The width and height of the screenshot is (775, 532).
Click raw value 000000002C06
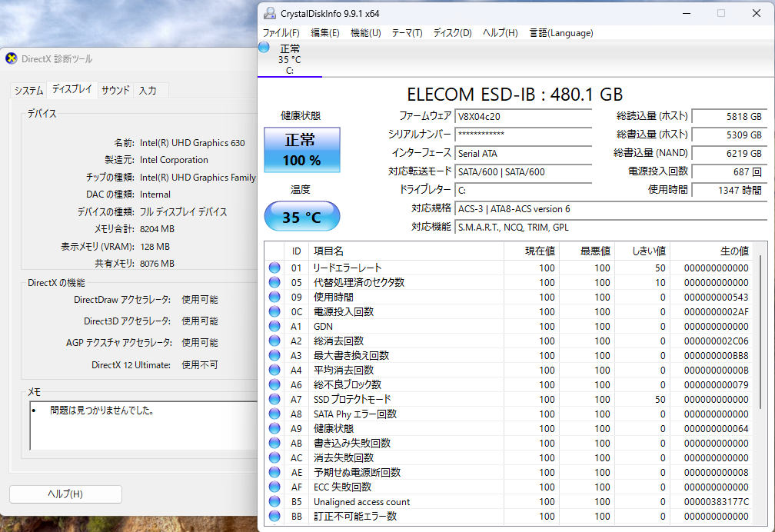(717, 341)
